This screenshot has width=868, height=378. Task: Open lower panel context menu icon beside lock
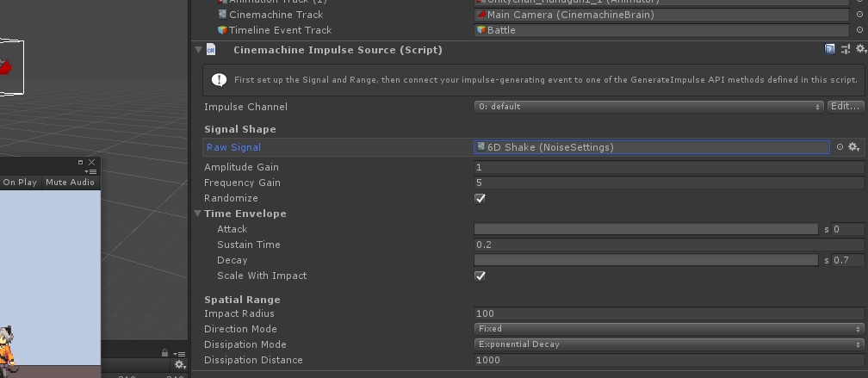pos(179,353)
